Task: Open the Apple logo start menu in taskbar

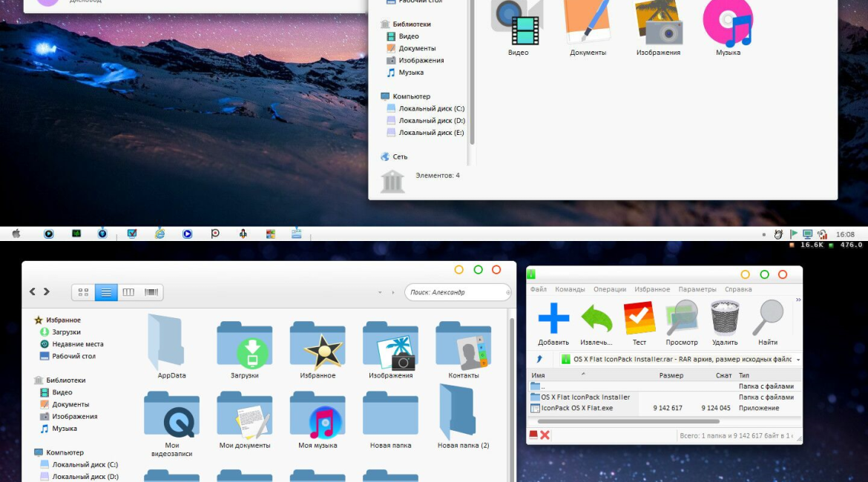Action: pyautogui.click(x=16, y=234)
